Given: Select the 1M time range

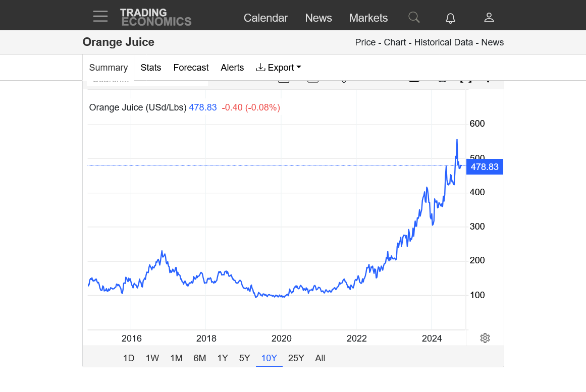Looking at the screenshot, I should click(176, 358).
